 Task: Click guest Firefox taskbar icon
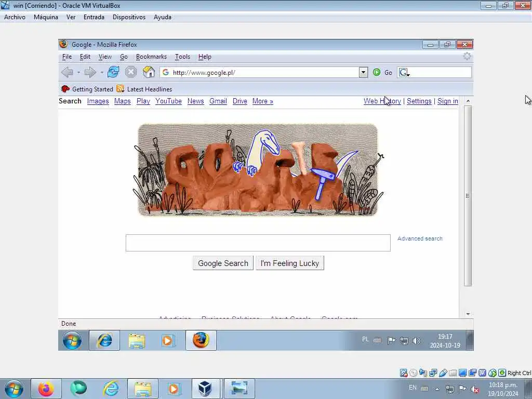(201, 340)
